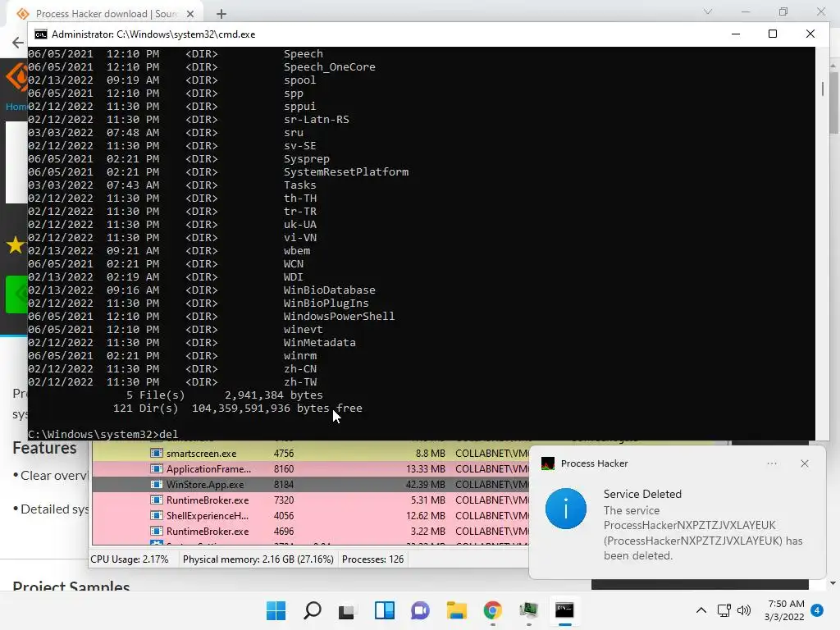The width and height of the screenshot is (840, 630).
Task: Open the volume tray icon
Action: pyautogui.click(x=743, y=610)
